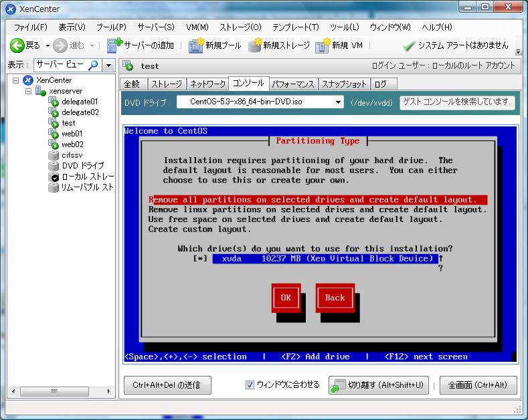Open the ウィンドウ(W) menu
The height and width of the screenshot is (420, 528).
390,27
